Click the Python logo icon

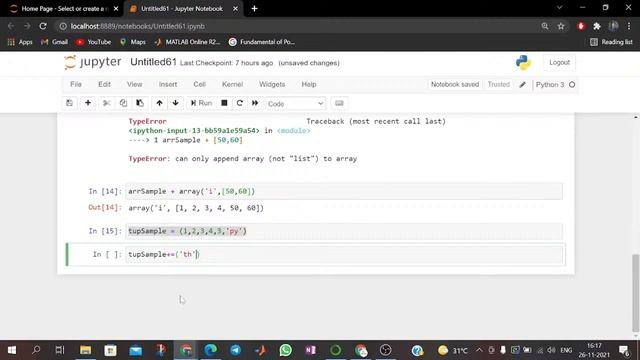tap(523, 62)
